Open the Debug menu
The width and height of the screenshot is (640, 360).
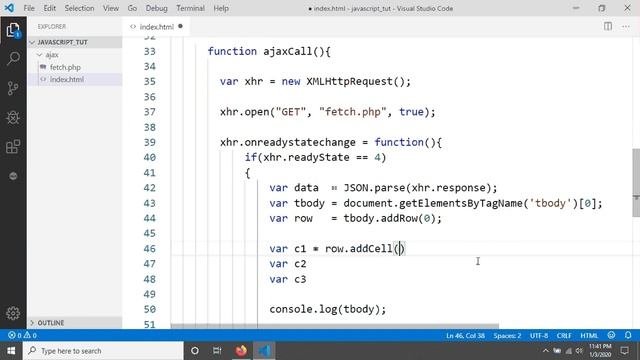click(156, 8)
